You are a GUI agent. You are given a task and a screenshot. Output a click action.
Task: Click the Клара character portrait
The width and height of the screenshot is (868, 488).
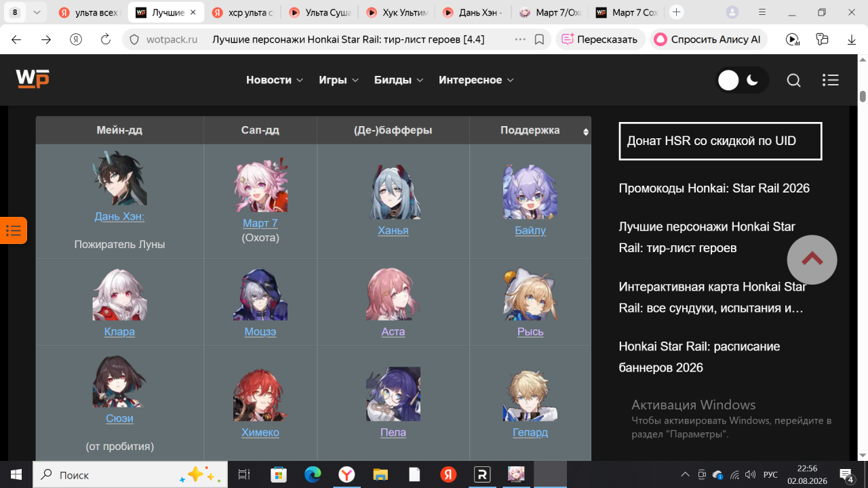119,293
